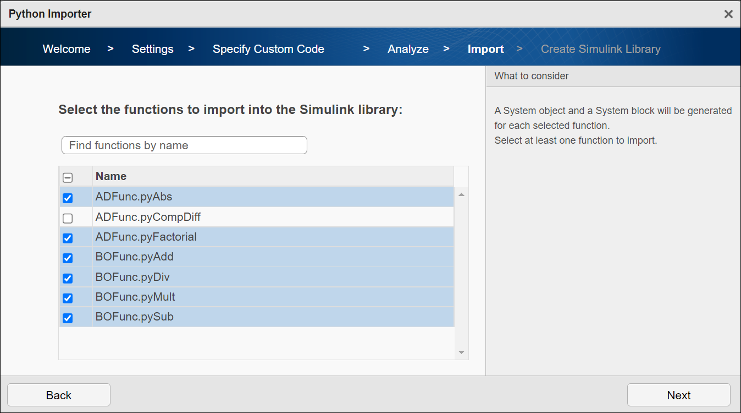Viewport: 741px width, 413px height.
Task: Switch to the Analyze step
Action: (x=408, y=49)
